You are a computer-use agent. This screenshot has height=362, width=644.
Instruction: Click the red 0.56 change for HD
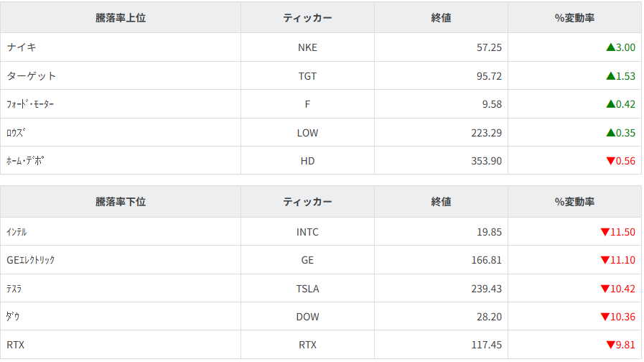tap(620, 161)
